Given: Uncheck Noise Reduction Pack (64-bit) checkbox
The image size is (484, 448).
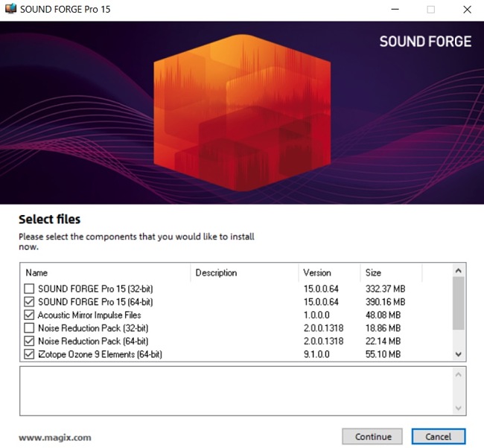Looking at the screenshot, I should tap(29, 342).
